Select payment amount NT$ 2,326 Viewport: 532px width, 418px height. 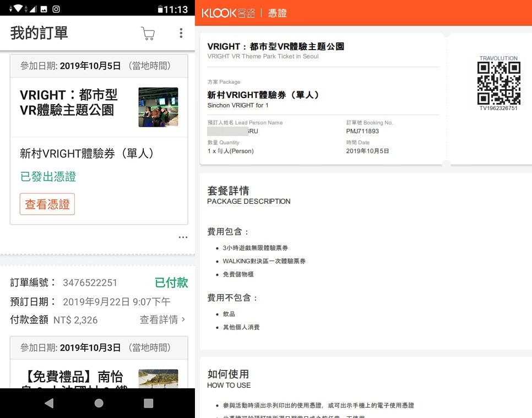coord(75,319)
